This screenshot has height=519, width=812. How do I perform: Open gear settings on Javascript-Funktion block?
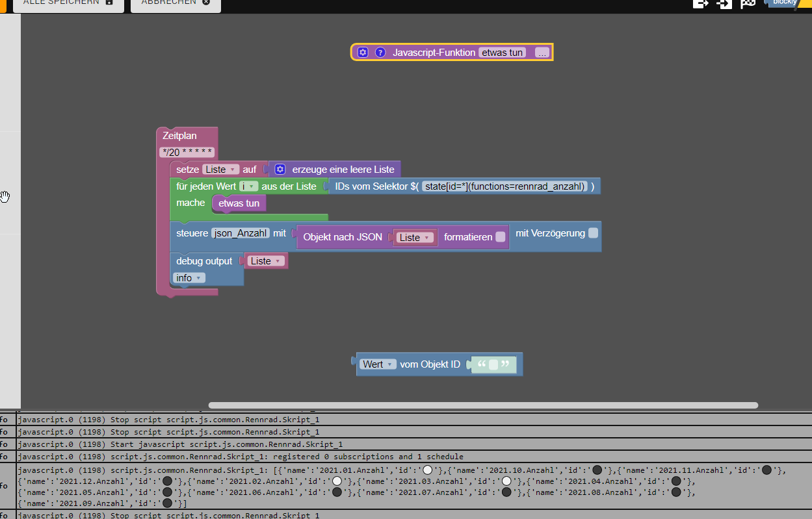pyautogui.click(x=363, y=53)
